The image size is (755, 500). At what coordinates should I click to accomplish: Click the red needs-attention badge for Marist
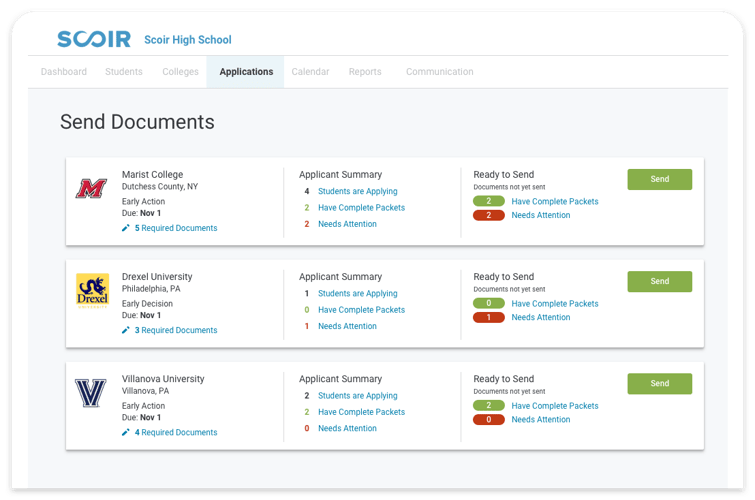click(489, 215)
